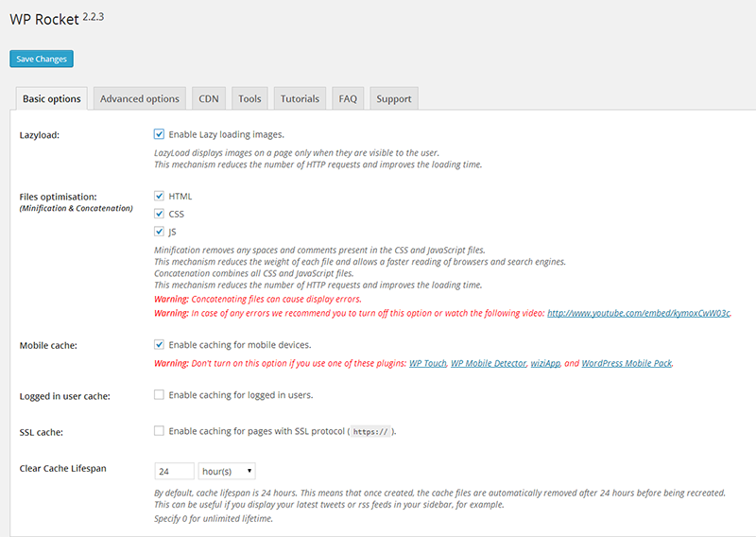Expand the hour(s) lifespan unit dropdown

227,470
